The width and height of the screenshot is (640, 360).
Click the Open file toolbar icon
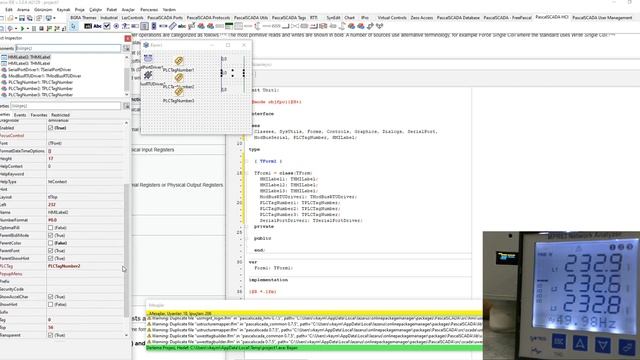10,18
